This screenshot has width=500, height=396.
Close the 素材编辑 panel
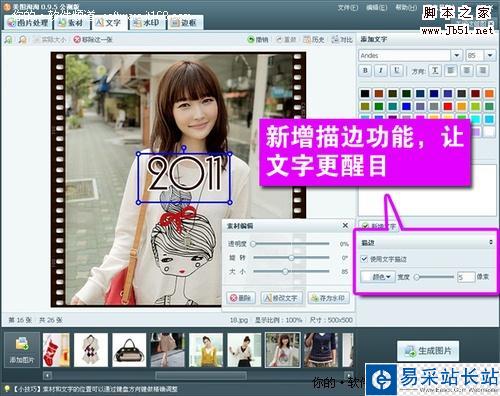[345, 226]
